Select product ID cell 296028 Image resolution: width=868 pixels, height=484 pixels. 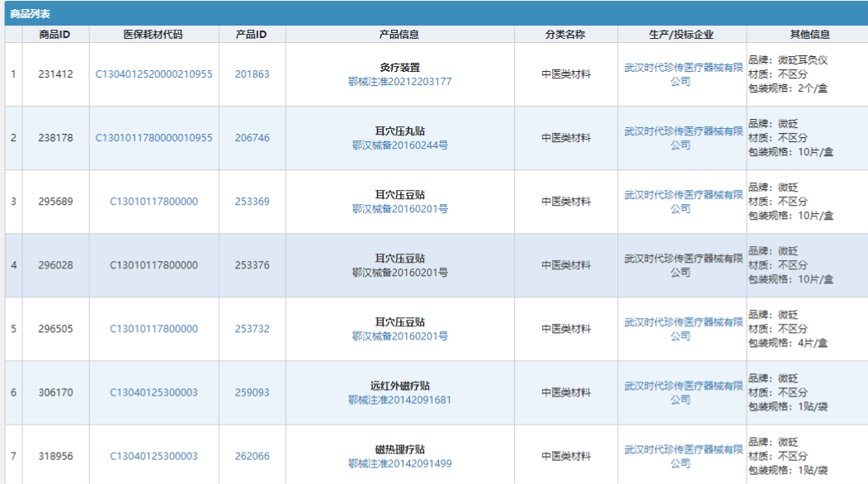55,266
